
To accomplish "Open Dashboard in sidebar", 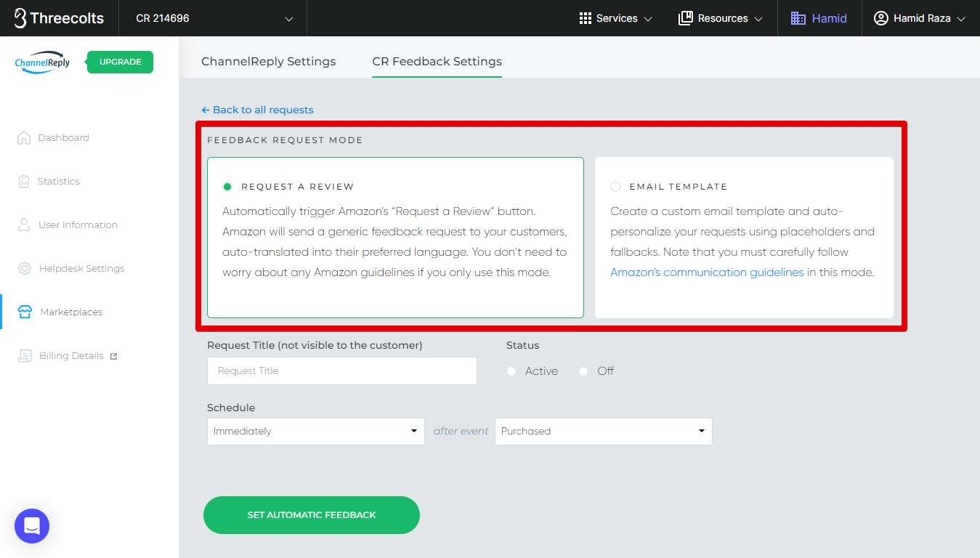I will pos(63,137).
